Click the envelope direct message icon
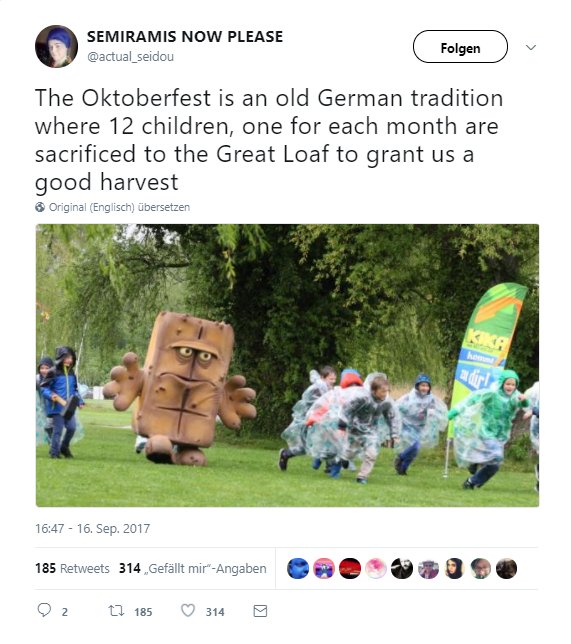571x644 pixels. pos(260,611)
